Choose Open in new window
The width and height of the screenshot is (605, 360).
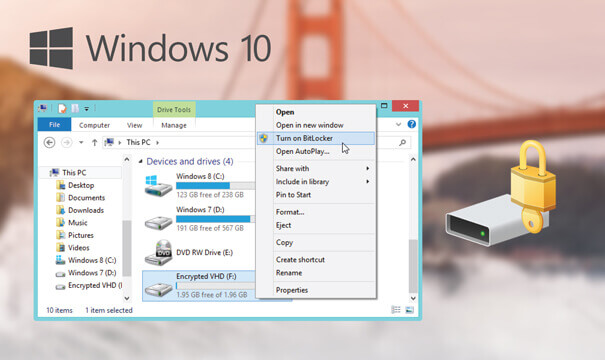click(x=309, y=125)
